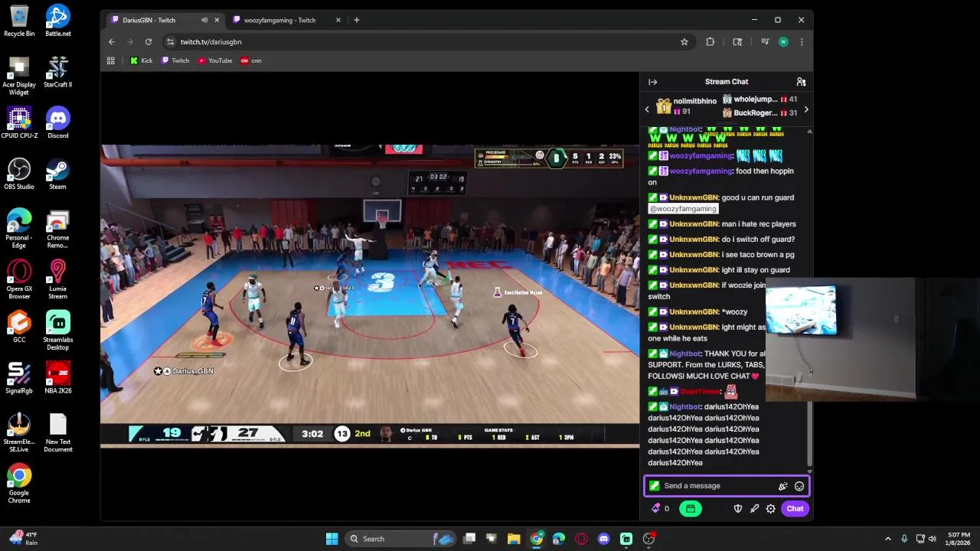Open the media controls icon in Chrome toolbar
980x551 pixels.
pos(764,42)
